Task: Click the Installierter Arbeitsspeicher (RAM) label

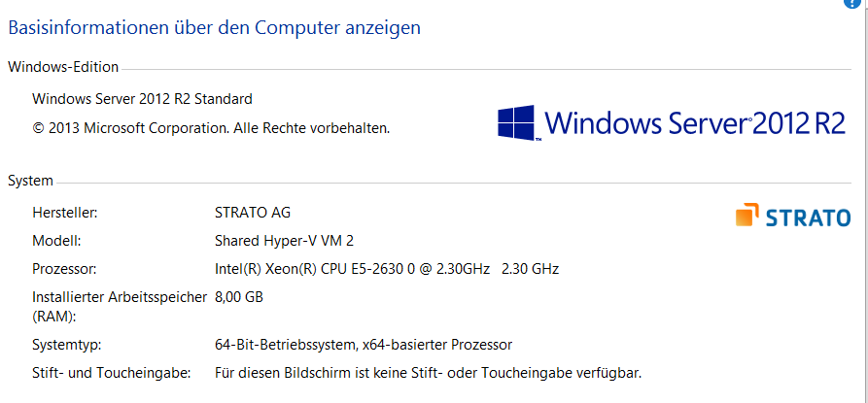Action: [119, 305]
